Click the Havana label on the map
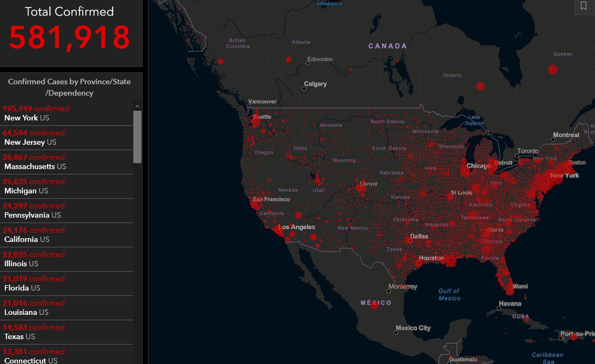 (x=510, y=304)
